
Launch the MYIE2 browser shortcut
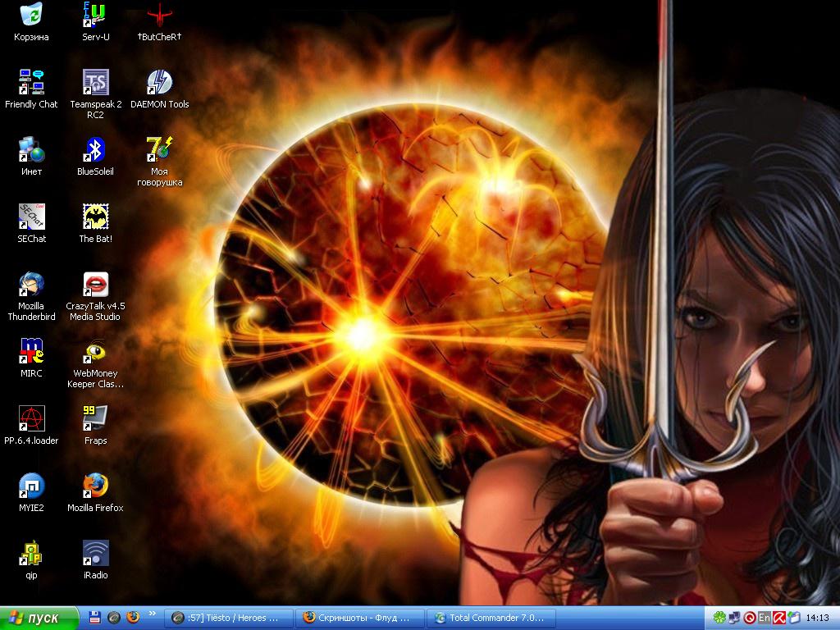(x=31, y=493)
